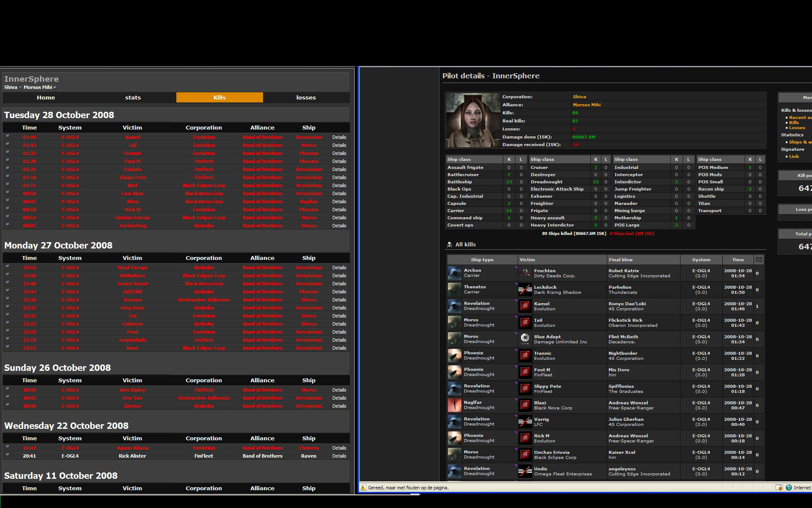This screenshot has height=508, width=812.
Task: Open the Losses link in side menu
Action: click(x=797, y=128)
